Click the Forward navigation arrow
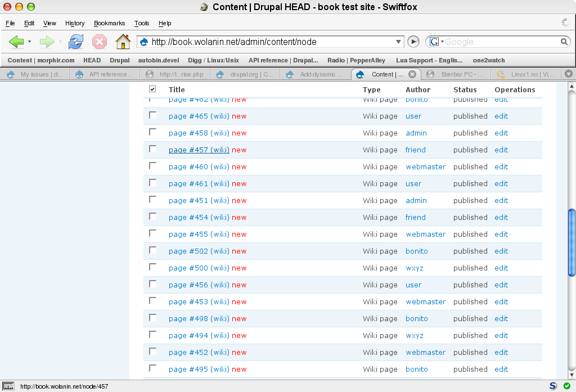 47,42
